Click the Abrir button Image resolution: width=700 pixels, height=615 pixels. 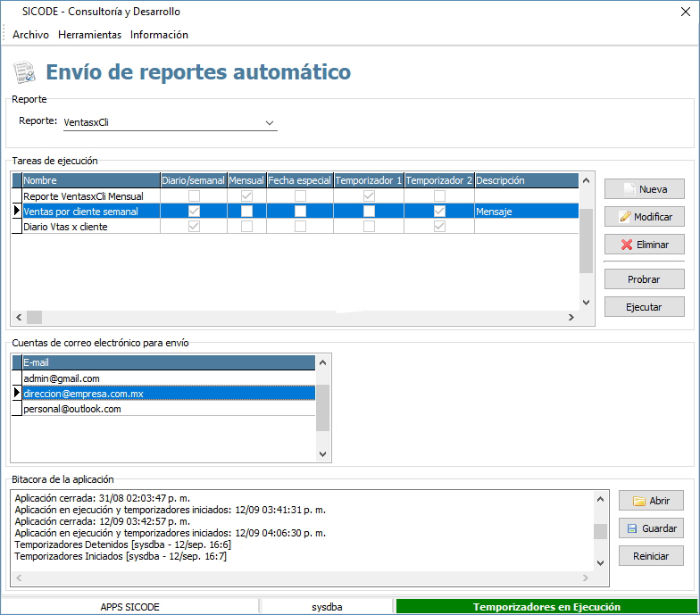(x=651, y=501)
